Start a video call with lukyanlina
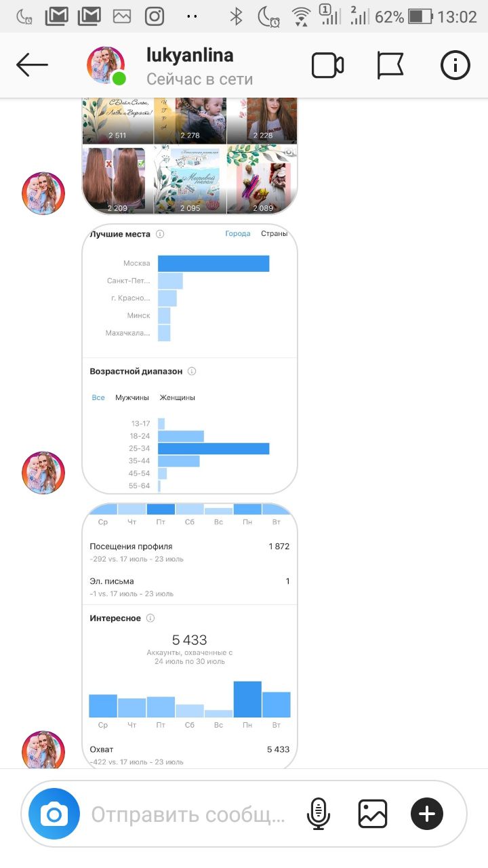Image resolution: width=488 pixels, height=868 pixels. [327, 66]
